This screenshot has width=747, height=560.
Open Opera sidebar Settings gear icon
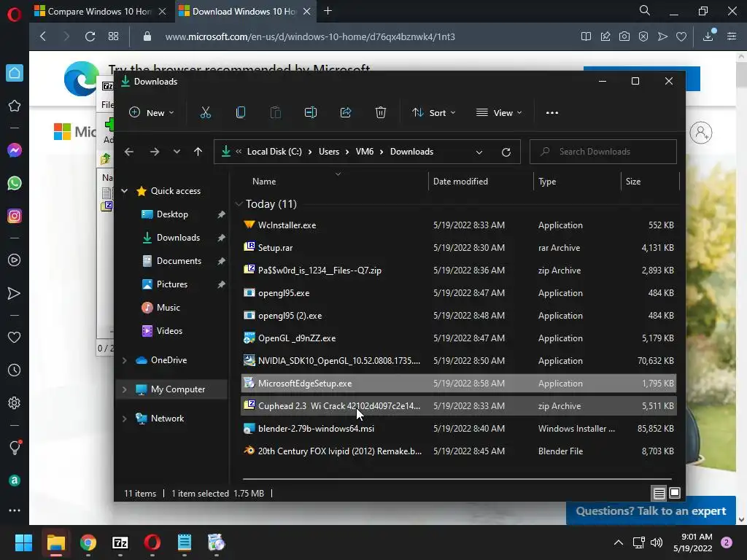(x=15, y=402)
